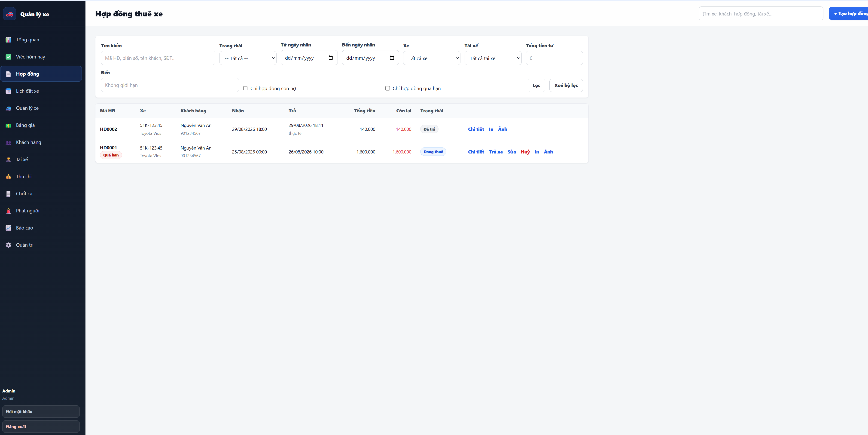Click the Phạt nguội siren icon
Screen dimensions: 868x435
pyautogui.click(x=8, y=211)
